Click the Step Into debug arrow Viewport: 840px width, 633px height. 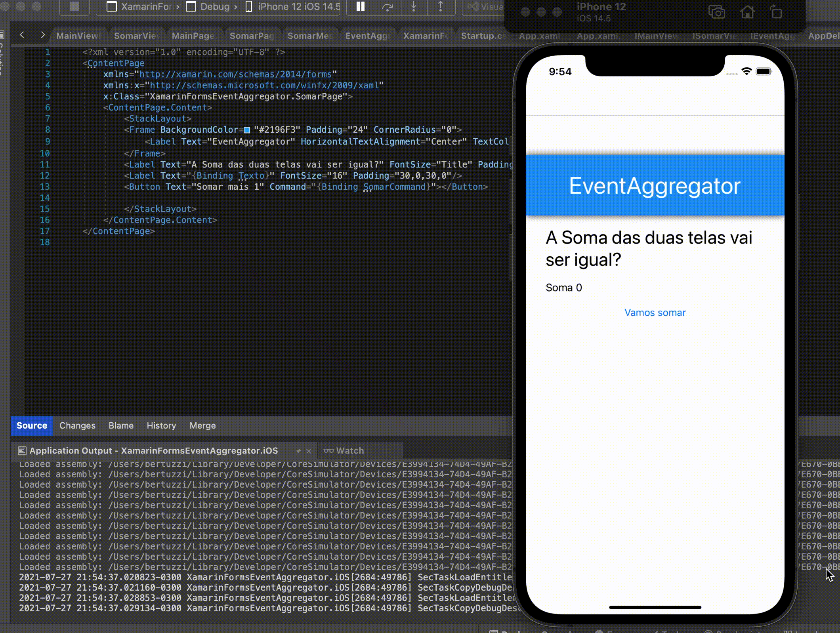click(x=414, y=7)
